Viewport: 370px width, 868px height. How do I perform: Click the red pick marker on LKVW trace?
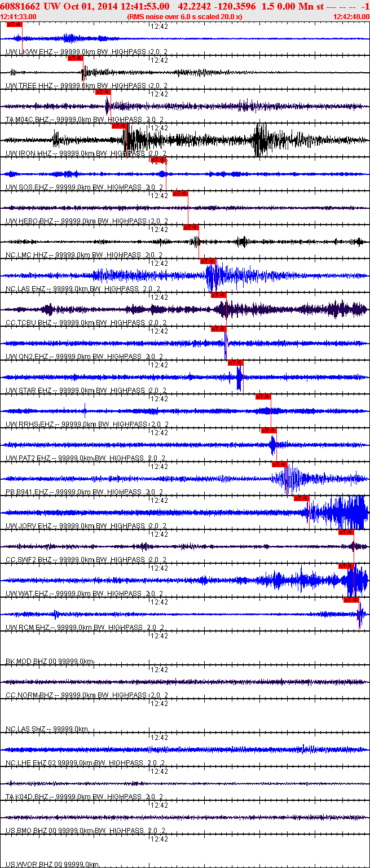[14, 24]
